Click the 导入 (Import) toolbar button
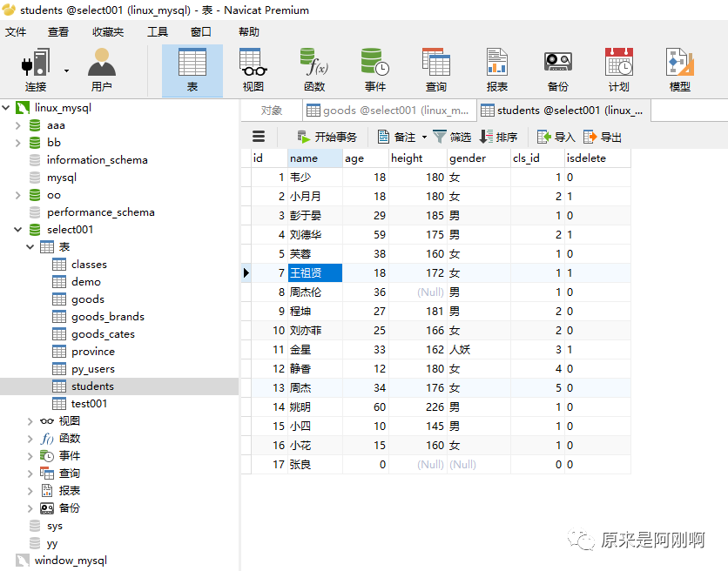This screenshot has width=728, height=571. tap(556, 137)
